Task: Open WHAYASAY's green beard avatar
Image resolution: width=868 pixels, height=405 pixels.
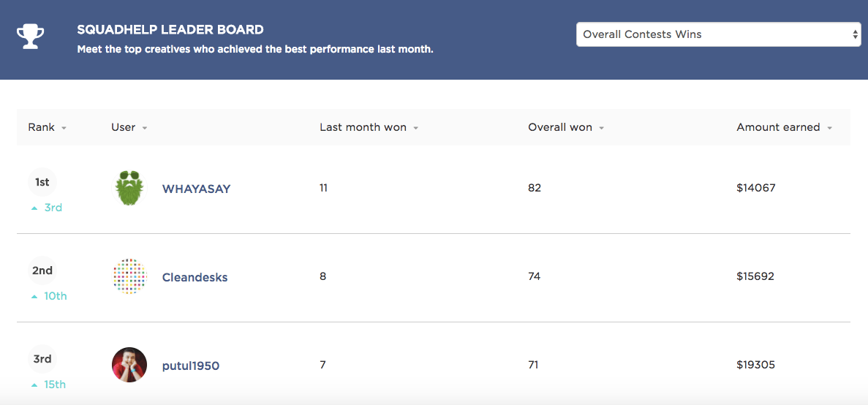Action: (129, 188)
